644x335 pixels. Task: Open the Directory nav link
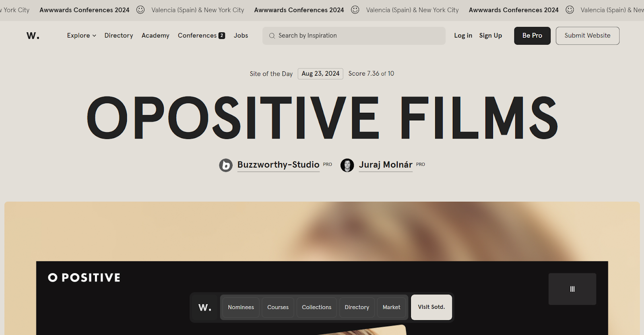point(119,35)
